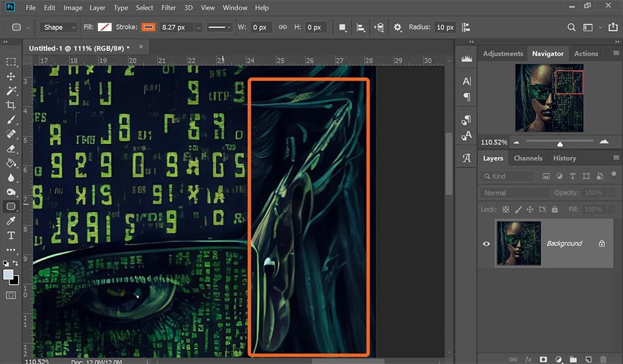623x364 pixels.
Task: Select the Blur droplet tool
Action: point(11,177)
